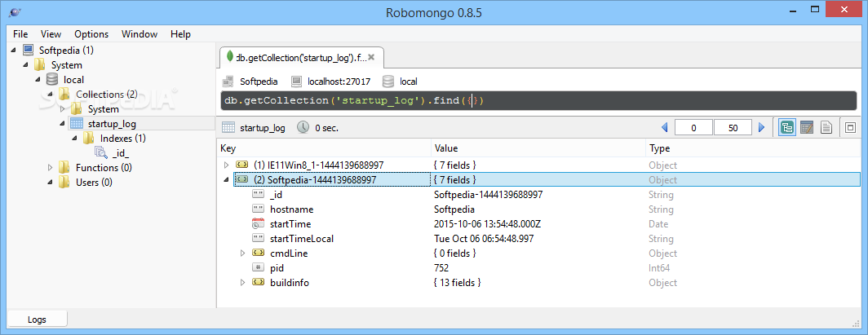Switch to tree view mode icon

(x=787, y=128)
